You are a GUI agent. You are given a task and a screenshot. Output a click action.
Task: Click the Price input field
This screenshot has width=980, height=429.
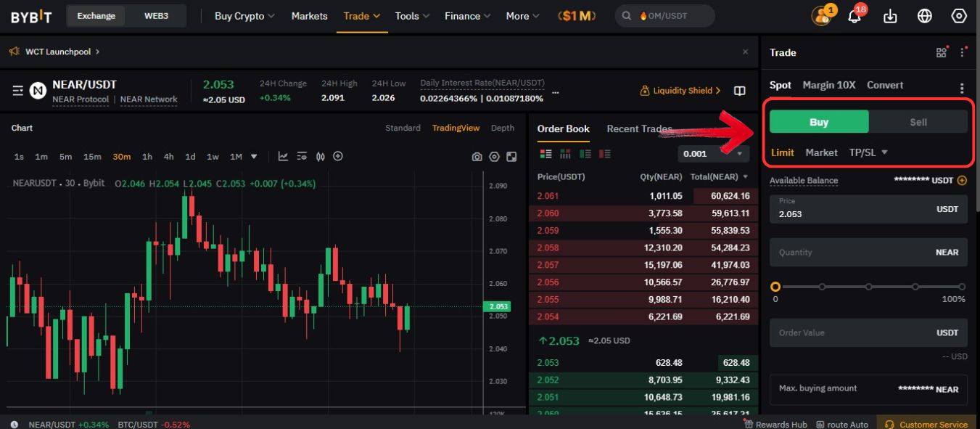[x=868, y=208]
